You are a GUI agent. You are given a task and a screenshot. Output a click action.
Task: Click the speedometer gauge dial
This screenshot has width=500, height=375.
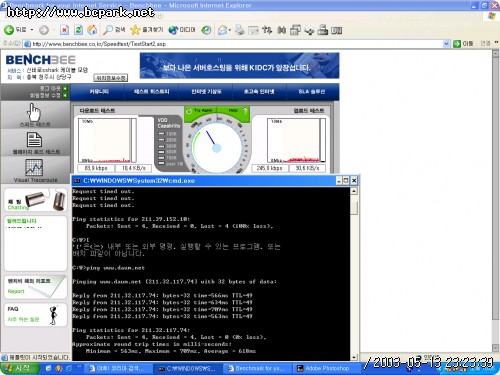click(217, 147)
